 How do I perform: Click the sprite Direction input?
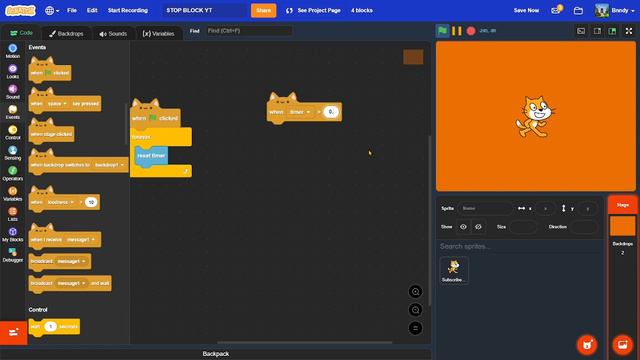584,227
